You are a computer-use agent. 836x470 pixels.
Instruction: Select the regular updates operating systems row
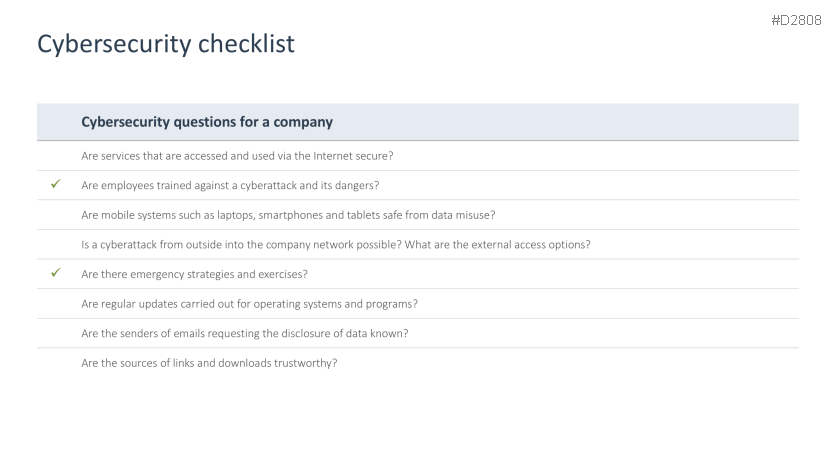pyautogui.click(x=249, y=303)
